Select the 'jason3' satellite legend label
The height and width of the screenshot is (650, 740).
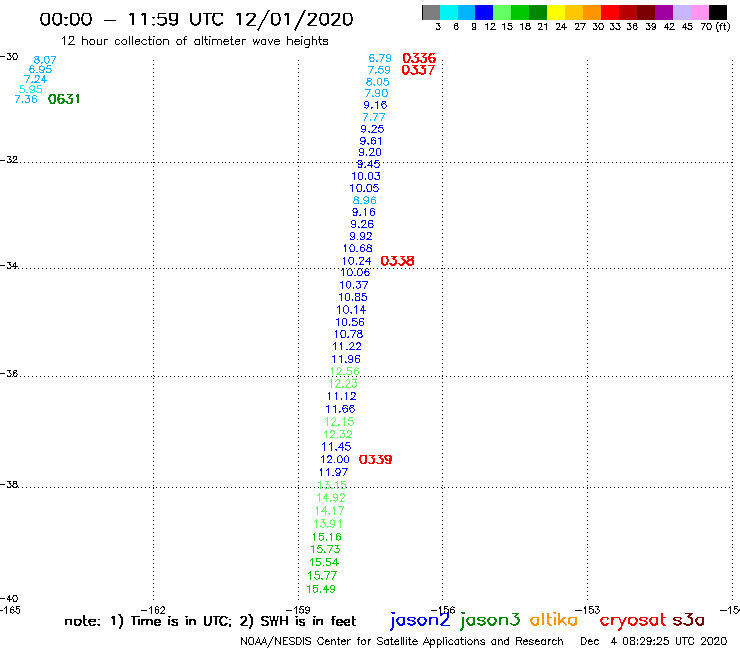click(490, 620)
